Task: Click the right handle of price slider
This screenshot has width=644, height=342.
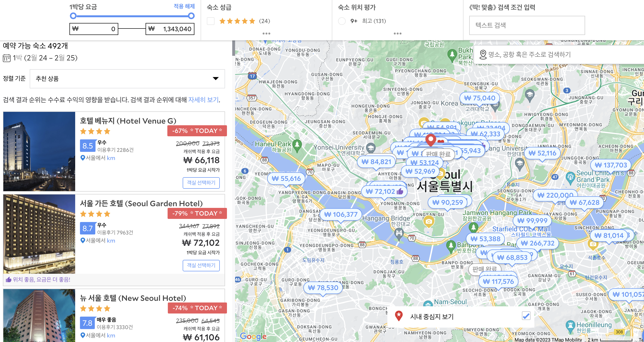Action: [191, 16]
